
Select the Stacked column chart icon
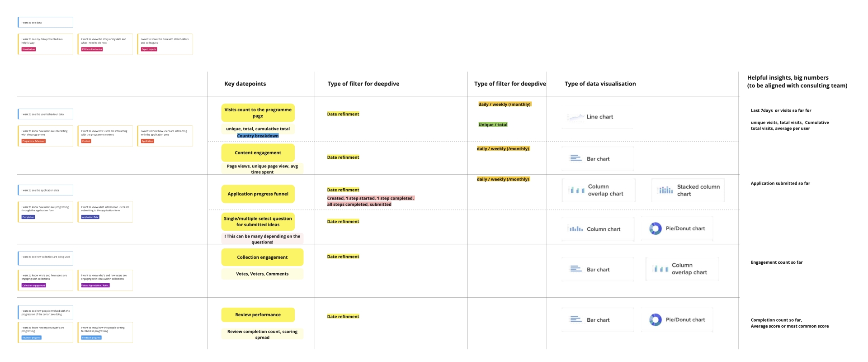(x=665, y=190)
